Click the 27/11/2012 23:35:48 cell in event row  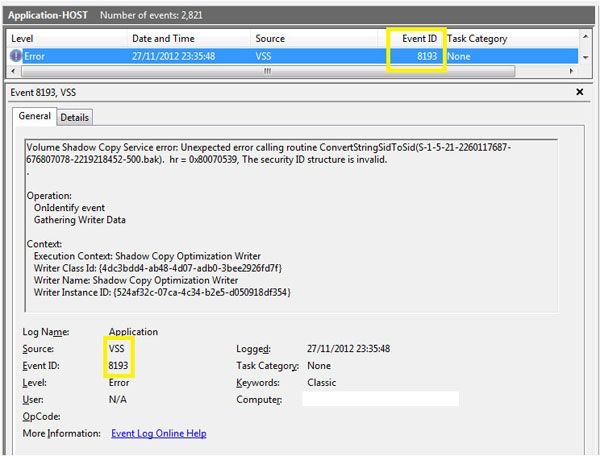click(x=174, y=56)
